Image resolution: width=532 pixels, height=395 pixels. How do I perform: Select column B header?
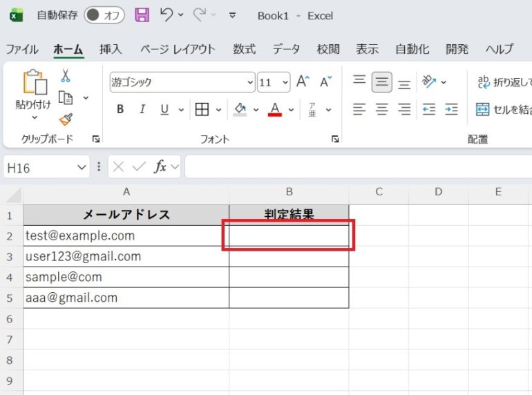[289, 192]
